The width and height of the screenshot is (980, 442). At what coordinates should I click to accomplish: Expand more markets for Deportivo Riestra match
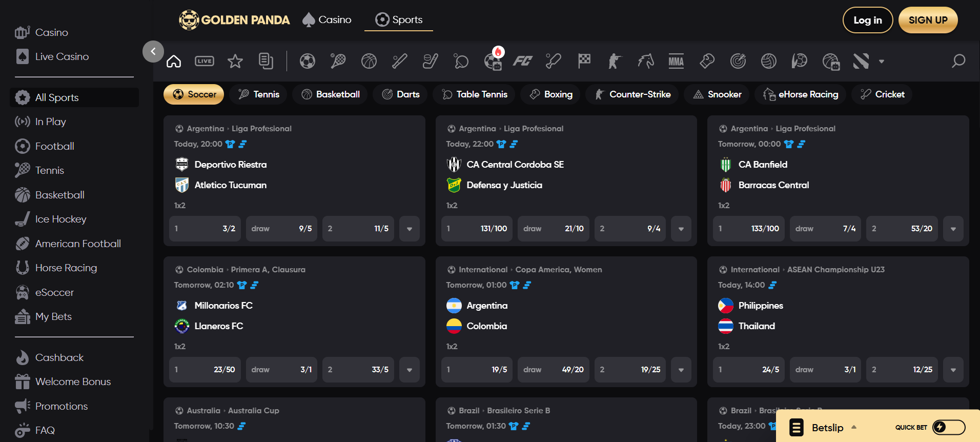click(x=409, y=229)
